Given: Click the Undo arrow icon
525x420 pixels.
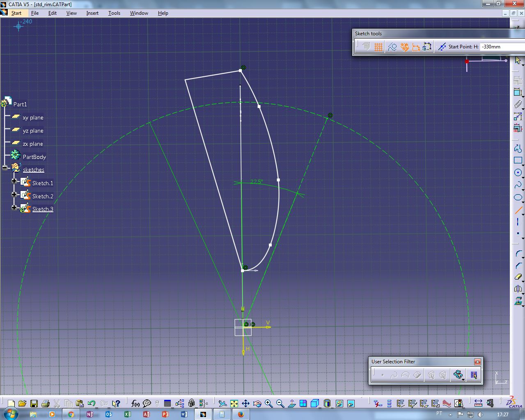Looking at the screenshot, I should [92, 404].
